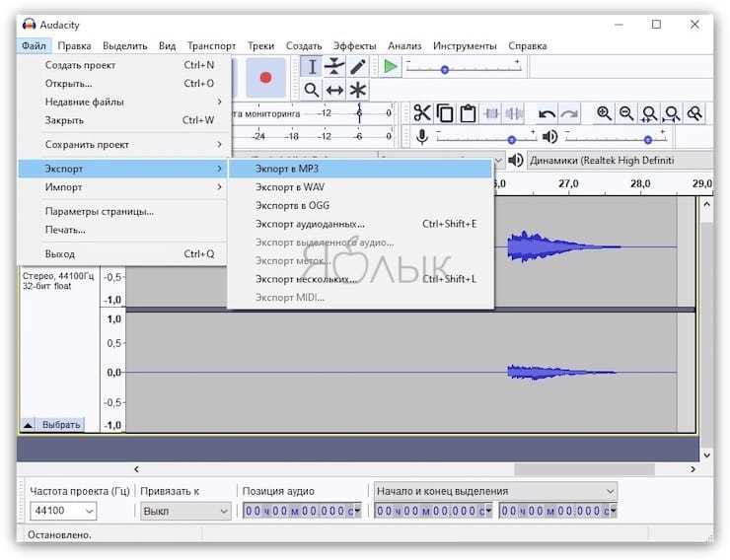This screenshot has width=730, height=560.
Task: Click the Zoom Toggle icon
Action: (694, 113)
